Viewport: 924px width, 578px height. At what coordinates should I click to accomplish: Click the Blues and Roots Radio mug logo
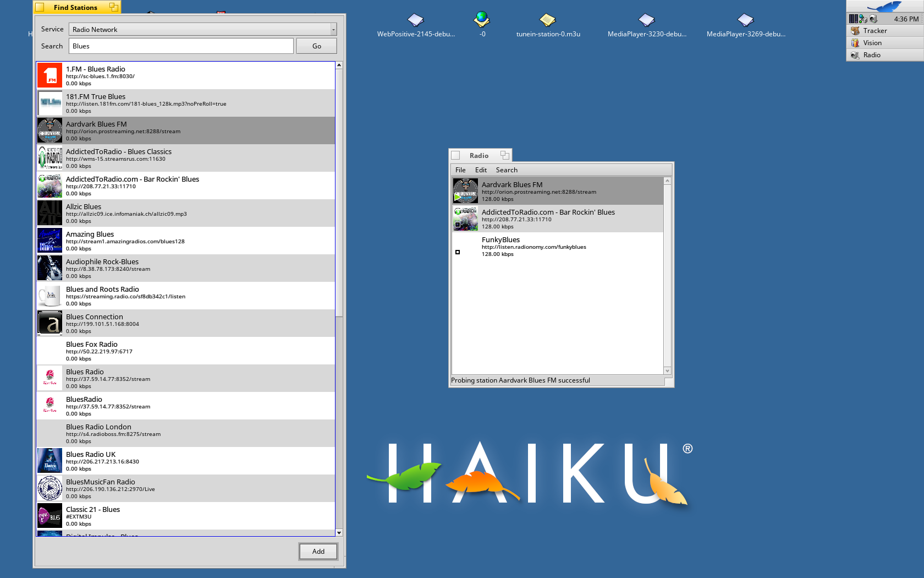[50, 296]
